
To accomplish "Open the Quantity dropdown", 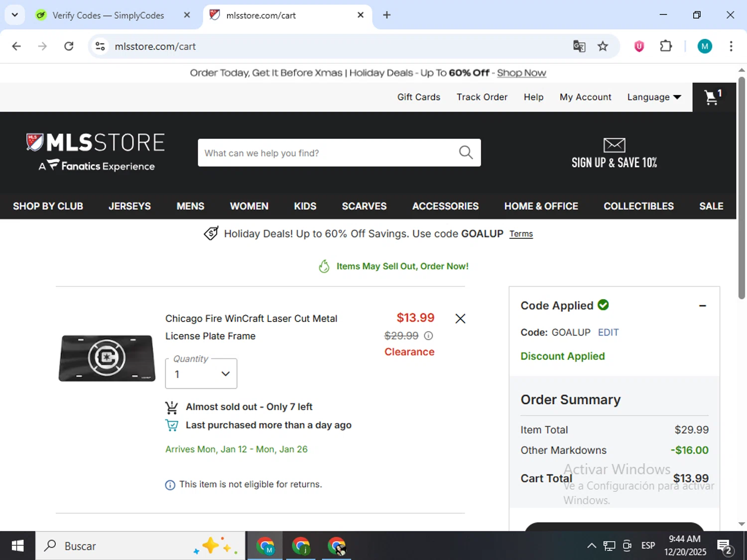I will pyautogui.click(x=201, y=373).
